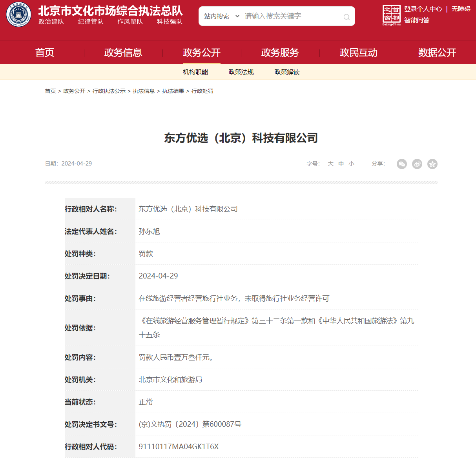
Task: Click the penalty type value 罚款
Action: coord(146,254)
